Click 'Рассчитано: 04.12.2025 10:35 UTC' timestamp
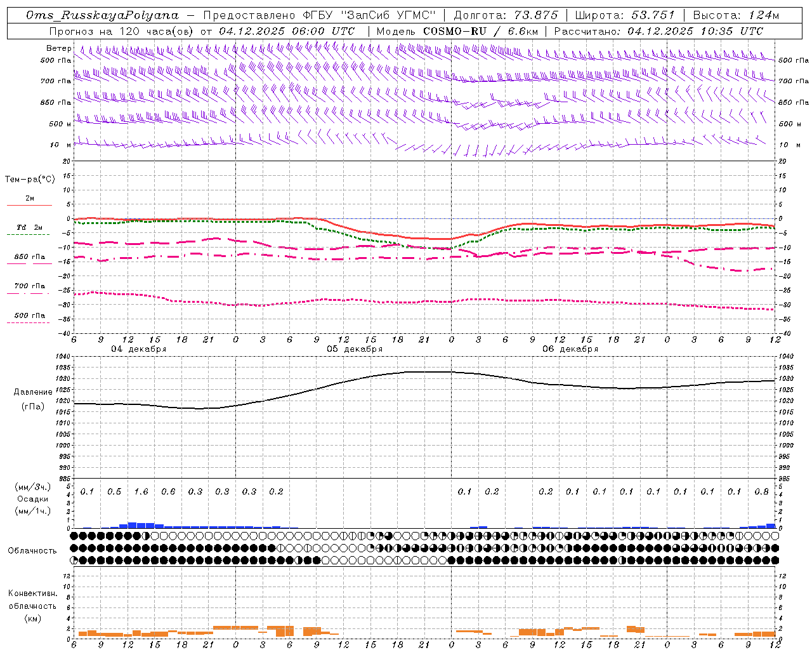The width and height of the screenshot is (812, 650). click(658, 31)
